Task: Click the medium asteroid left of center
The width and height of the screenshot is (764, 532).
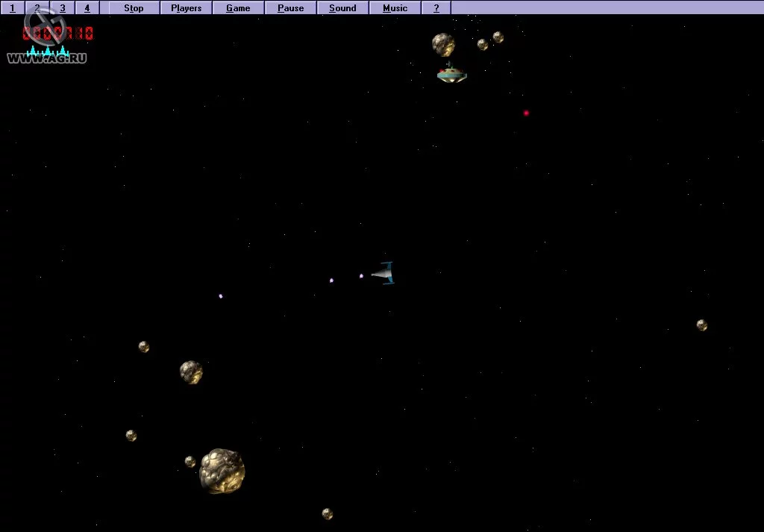Action: click(191, 372)
